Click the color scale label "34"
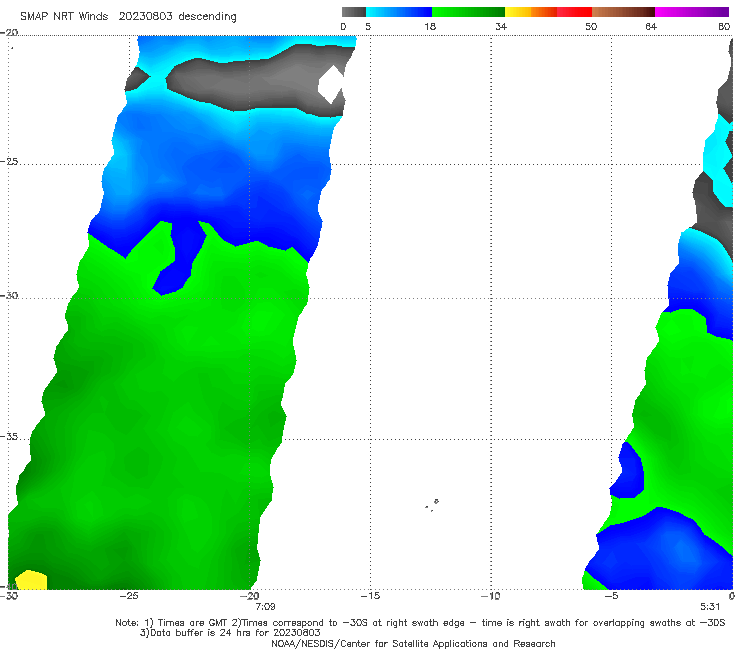Image resolution: width=740 pixels, height=650 pixels. [501, 27]
